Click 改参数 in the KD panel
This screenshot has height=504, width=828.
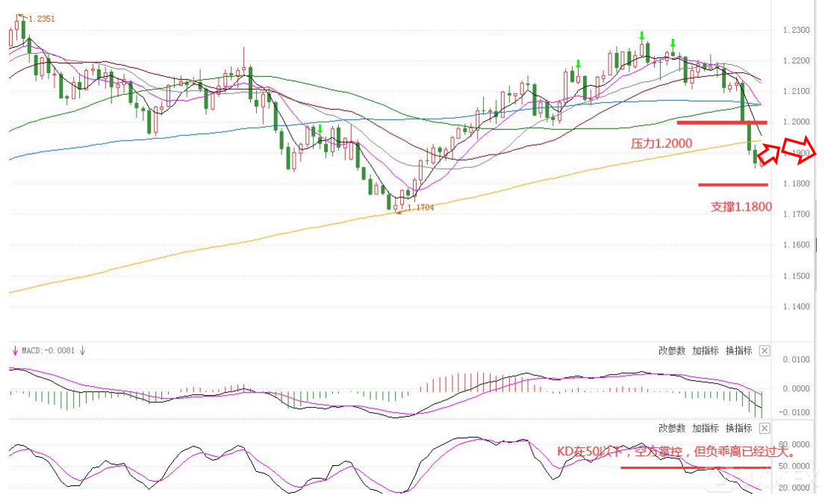[x=671, y=429]
